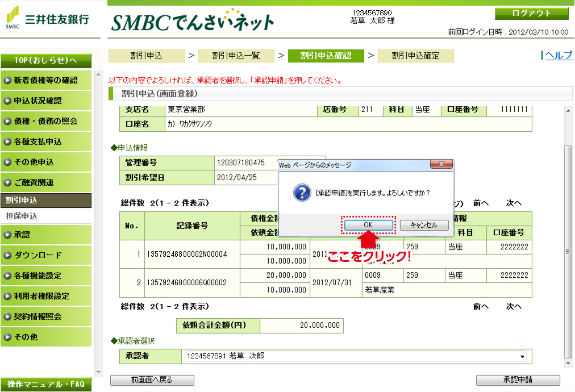Viewport: 575px width, 392px height.
Task: Open 申込状況確認 menu
Action: click(46, 101)
